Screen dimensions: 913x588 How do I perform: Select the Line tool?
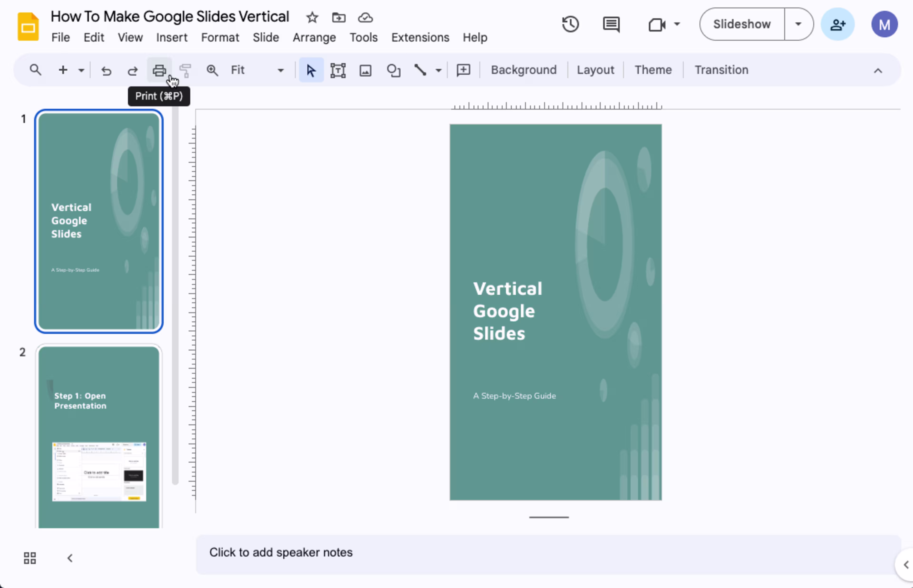[420, 70]
